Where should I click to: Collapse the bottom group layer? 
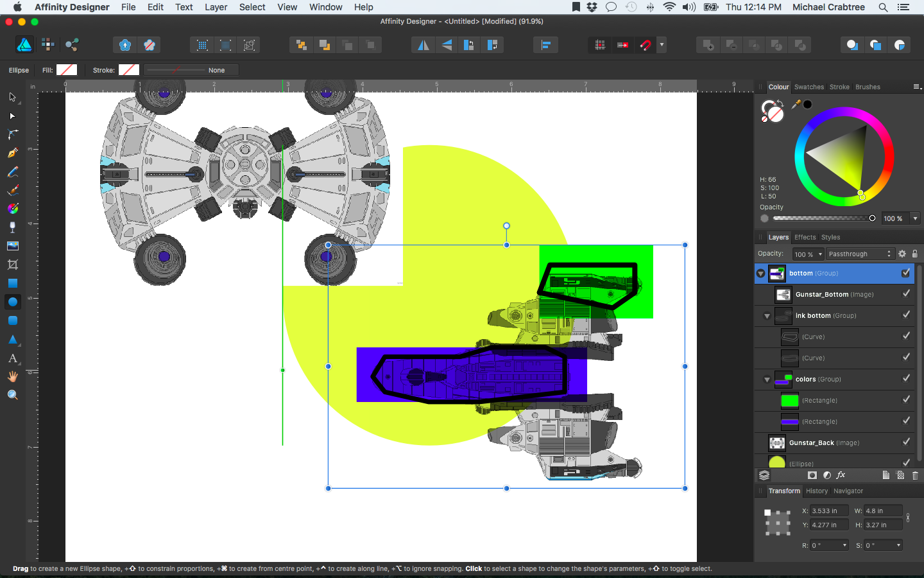coord(760,274)
